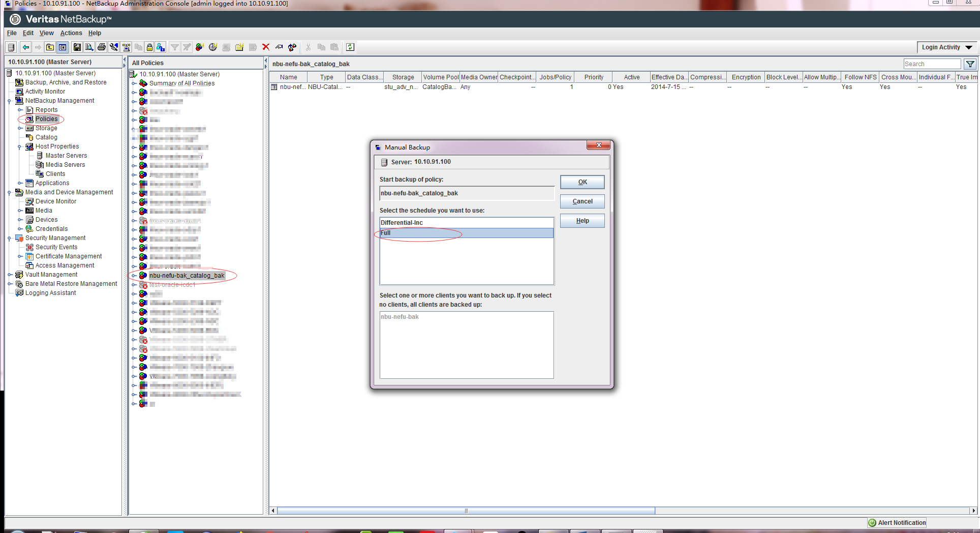The width and height of the screenshot is (980, 533).
Task: Select Catalog in the left tree
Action: 46,137
